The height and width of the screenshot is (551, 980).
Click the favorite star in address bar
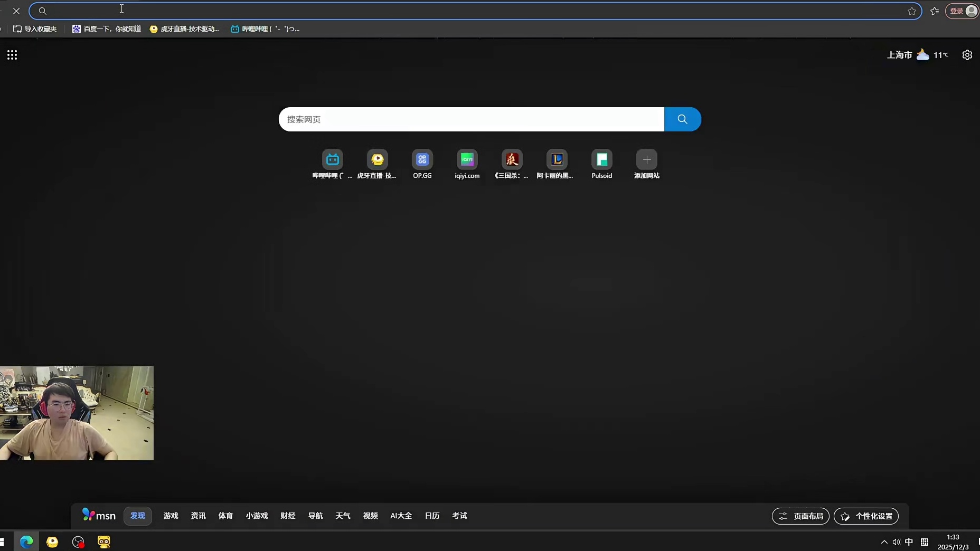911,11
